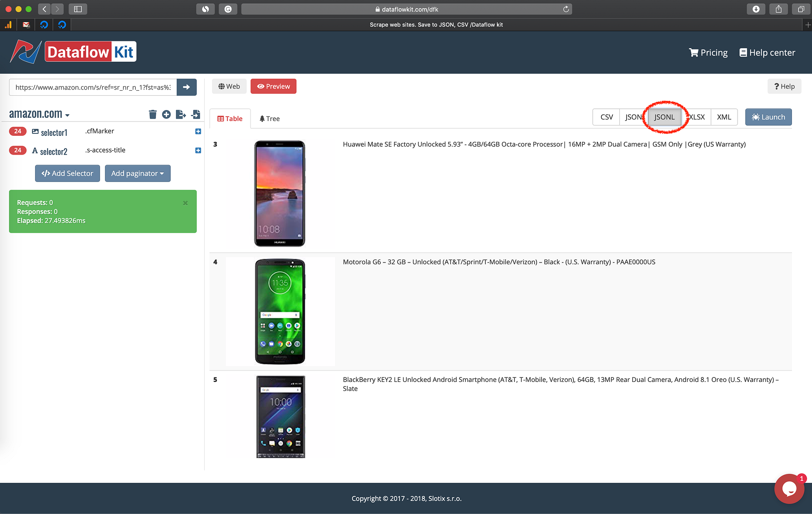Dismiss the green requests status box

[185, 203]
